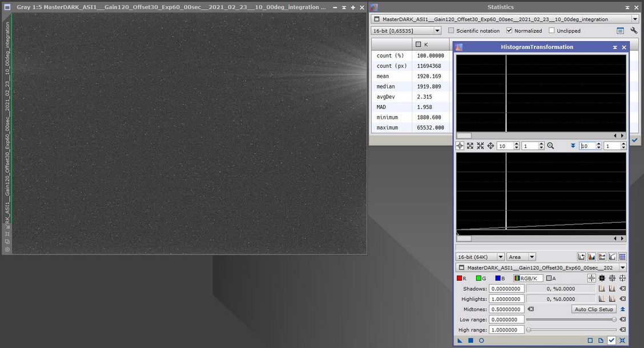Click the Apply blue square icon
644x348 pixels.
pyautogui.click(x=470, y=341)
